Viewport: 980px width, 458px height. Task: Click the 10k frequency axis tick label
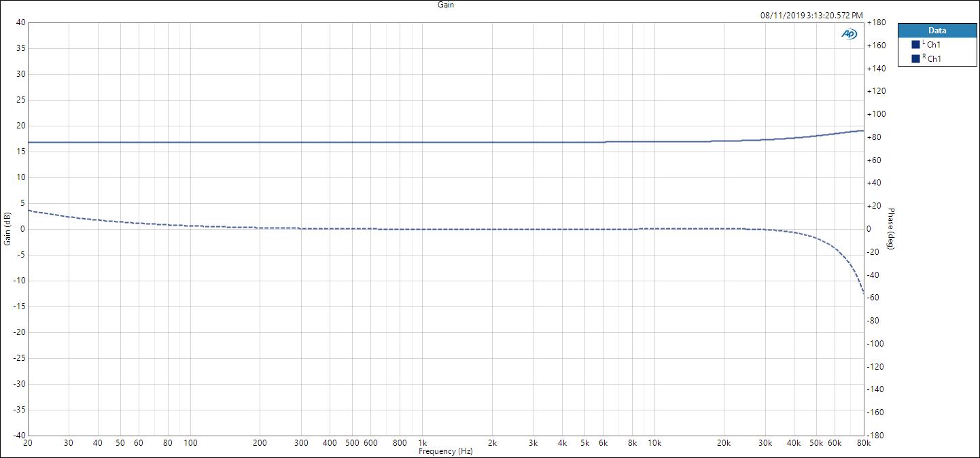coord(654,443)
